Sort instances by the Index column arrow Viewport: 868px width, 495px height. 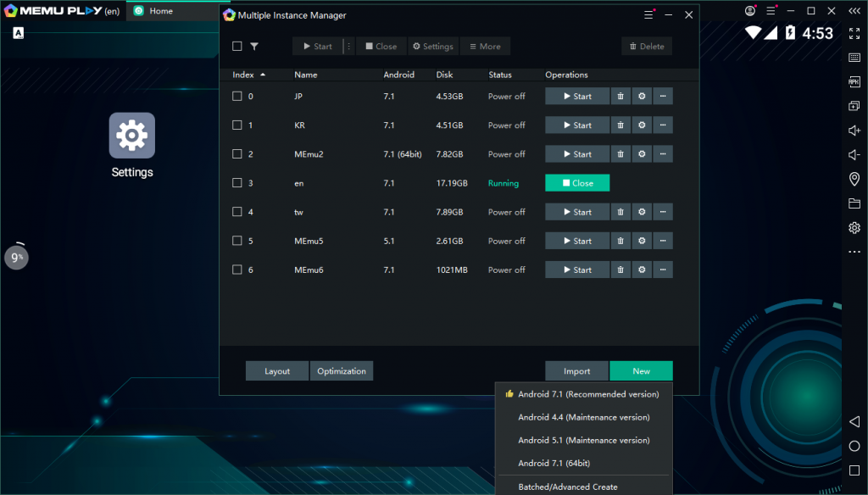263,75
